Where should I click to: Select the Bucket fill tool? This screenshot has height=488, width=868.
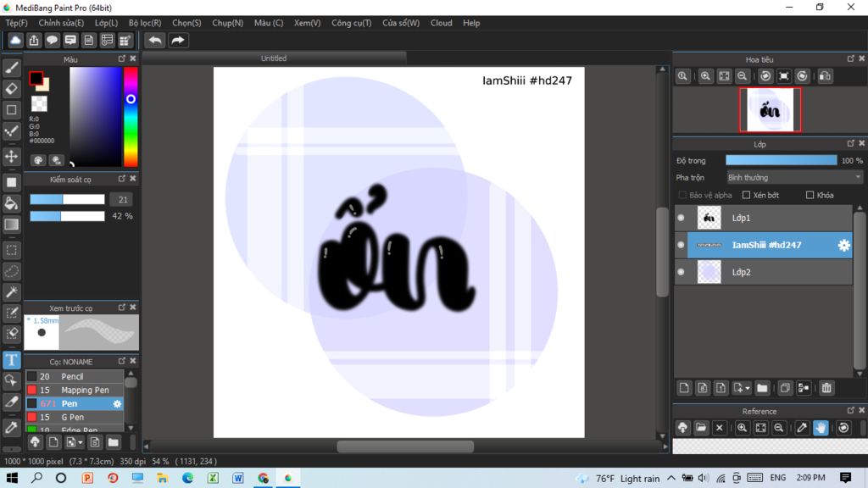pos(12,203)
